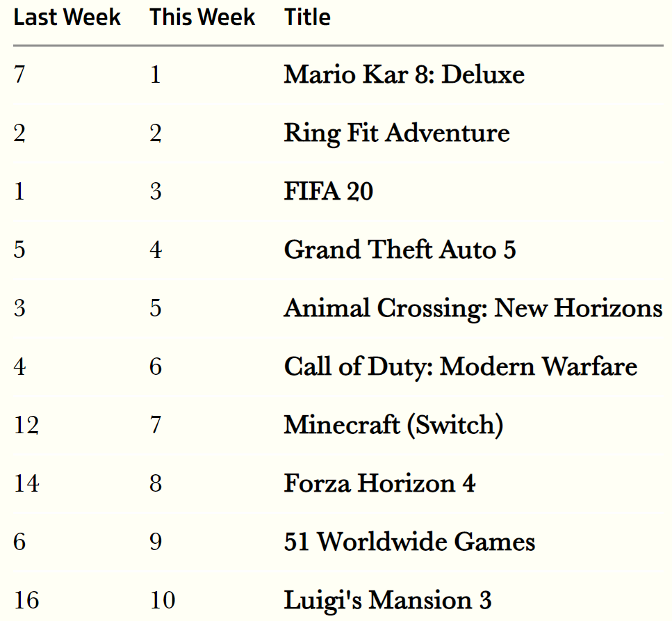Select the Forza Horizon 4 title
Image resolution: width=672 pixels, height=621 pixels.
pos(379,483)
